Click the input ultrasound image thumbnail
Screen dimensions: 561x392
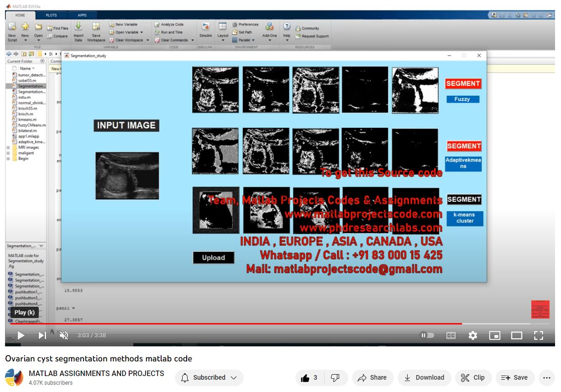pos(127,176)
